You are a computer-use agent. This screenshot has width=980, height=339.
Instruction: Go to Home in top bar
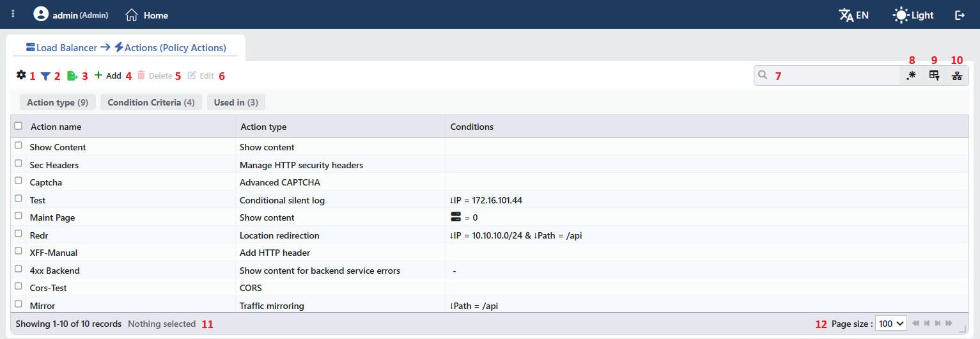156,15
